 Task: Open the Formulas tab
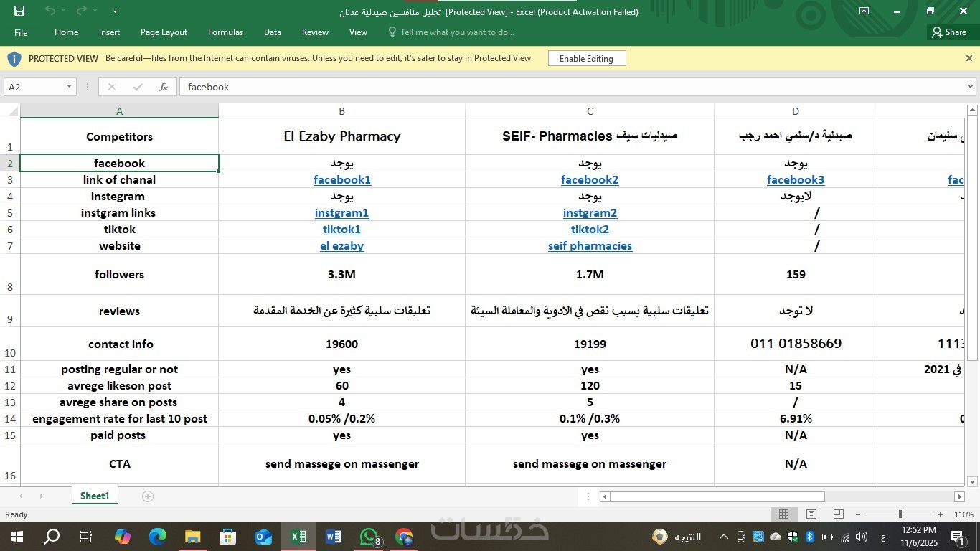click(225, 32)
